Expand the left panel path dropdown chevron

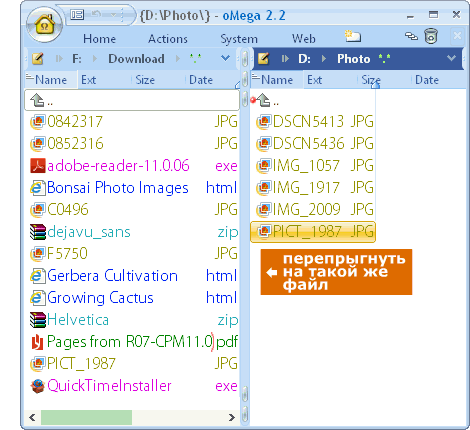[225, 58]
